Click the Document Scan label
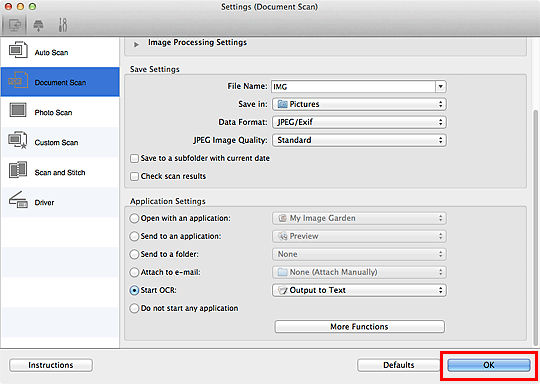Image resolution: width=540 pixels, height=384 pixels. [60, 83]
